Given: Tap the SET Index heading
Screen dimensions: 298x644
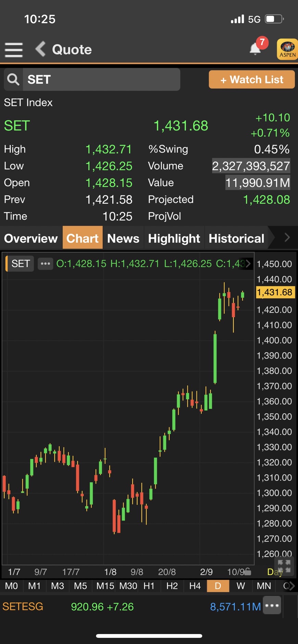Looking at the screenshot, I should [28, 102].
